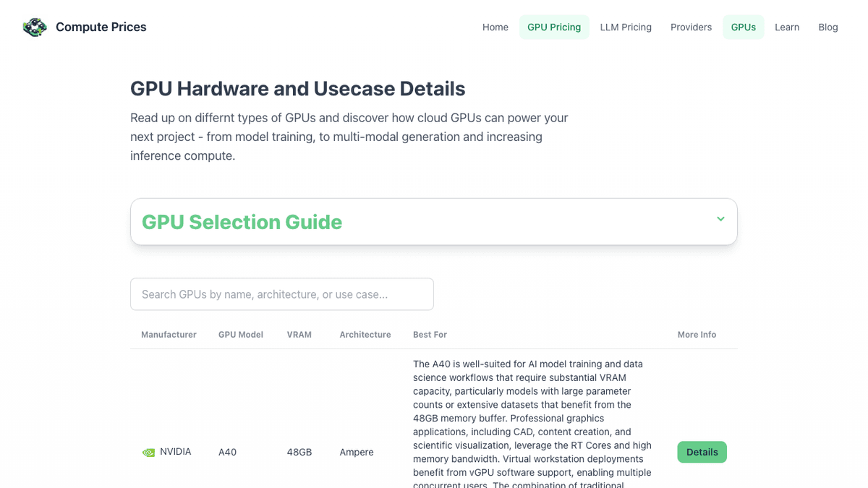The image size is (868, 488).
Task: Navigate to LLM Pricing
Action: pos(626,27)
